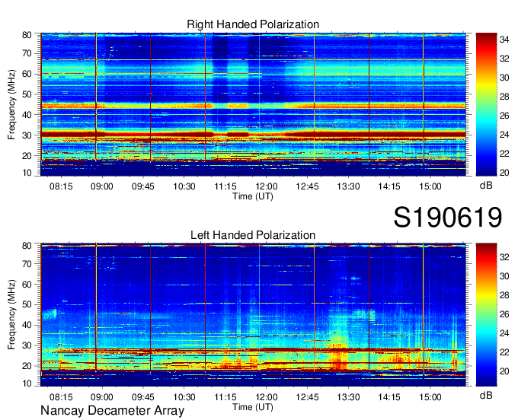Click the Nancay Decameter Array caption
The width and height of the screenshot is (518, 420).
click(x=112, y=411)
